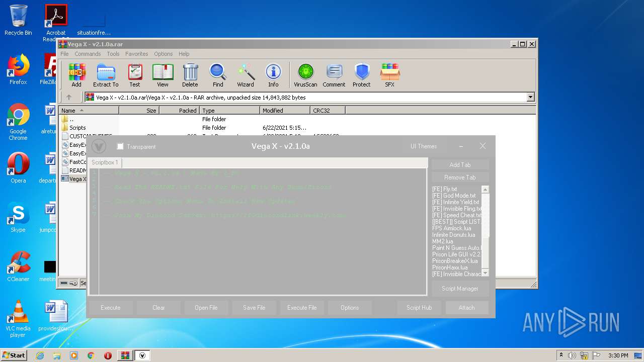The image size is (644, 362).
Task: Select the Scriptbox 1 tab
Action: (x=105, y=162)
